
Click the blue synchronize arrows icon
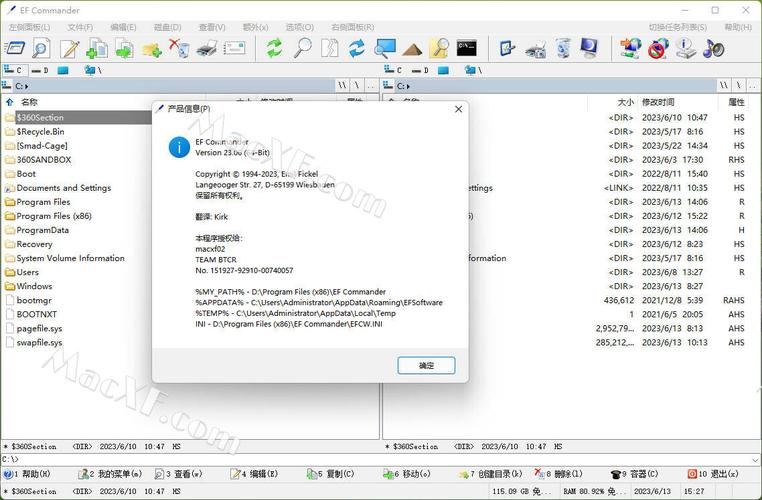coord(357,49)
